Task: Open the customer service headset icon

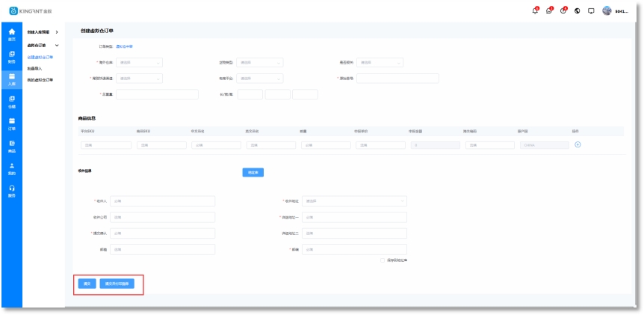Action: tap(11, 189)
